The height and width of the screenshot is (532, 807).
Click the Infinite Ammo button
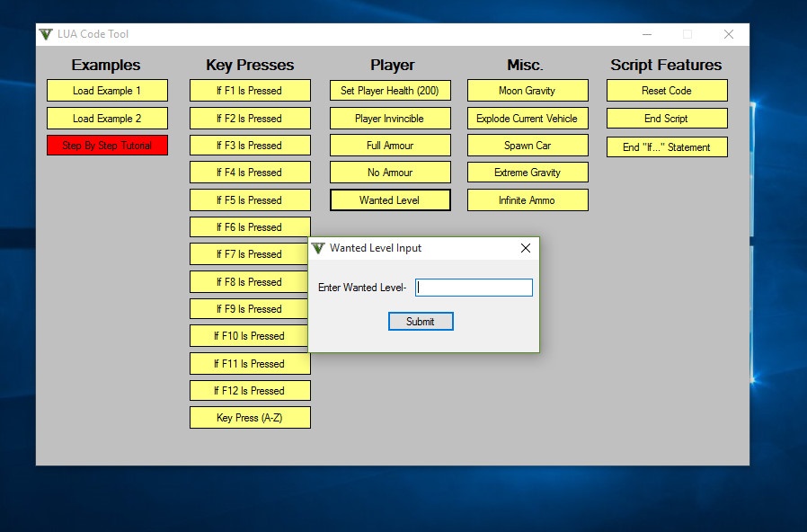coord(528,200)
